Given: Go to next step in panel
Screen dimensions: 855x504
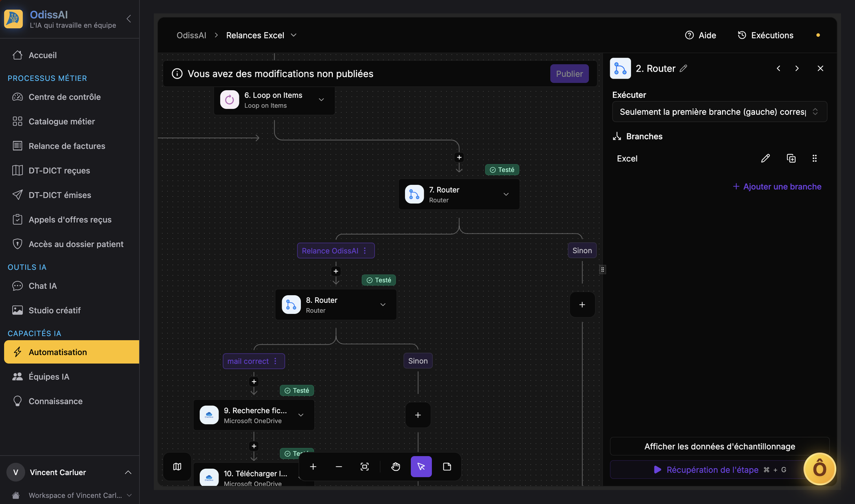Looking at the screenshot, I should (x=797, y=68).
